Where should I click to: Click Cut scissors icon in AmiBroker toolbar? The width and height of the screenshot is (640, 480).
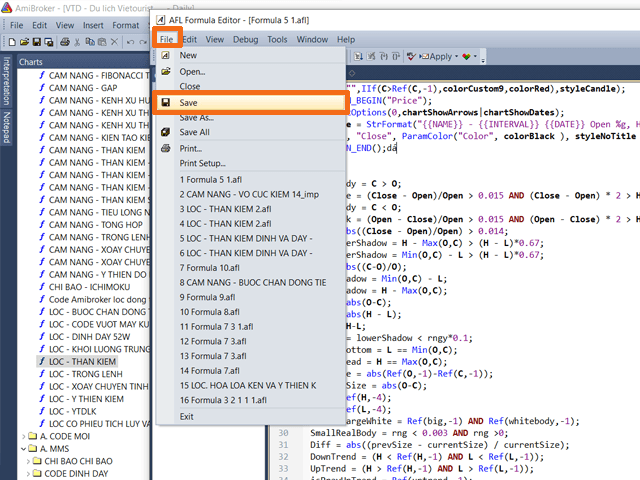point(77,42)
